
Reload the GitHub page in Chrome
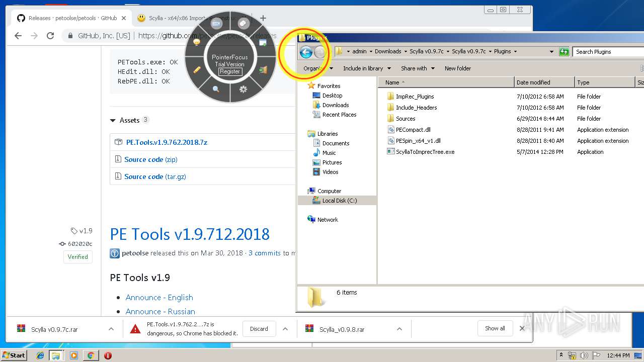50,36
